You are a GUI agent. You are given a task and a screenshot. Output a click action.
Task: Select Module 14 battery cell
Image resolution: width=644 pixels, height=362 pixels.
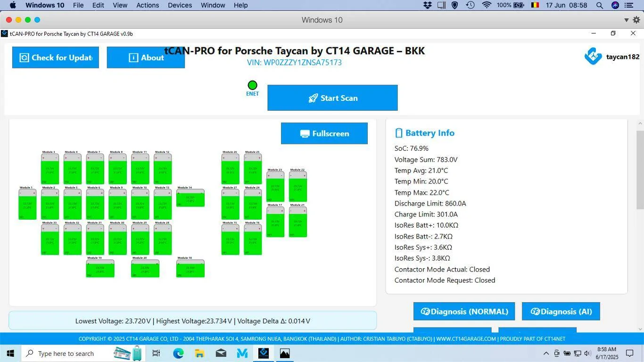pos(190,198)
